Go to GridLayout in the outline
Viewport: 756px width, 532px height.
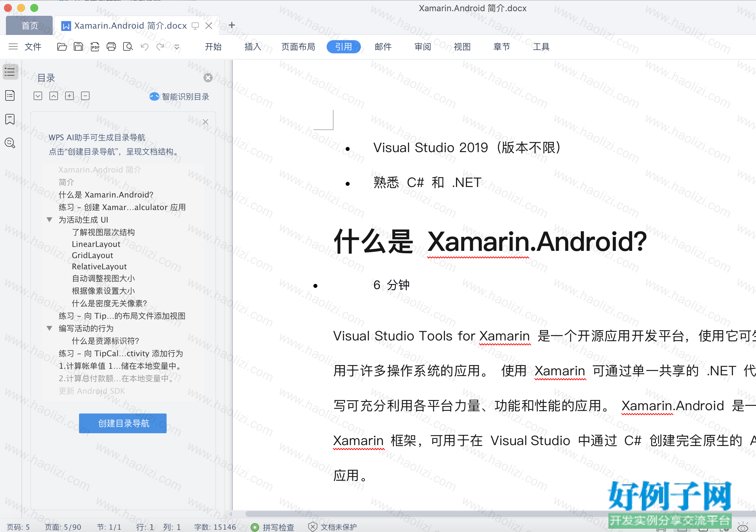[x=93, y=255]
